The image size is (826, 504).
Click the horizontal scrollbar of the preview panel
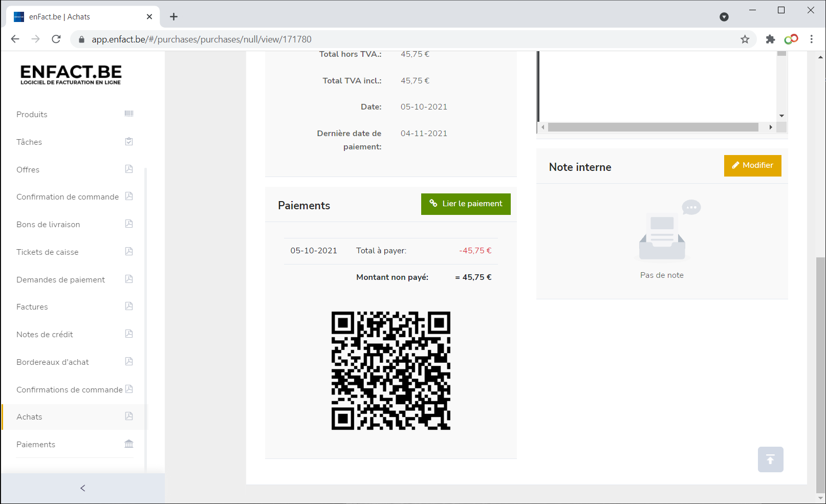(653, 127)
